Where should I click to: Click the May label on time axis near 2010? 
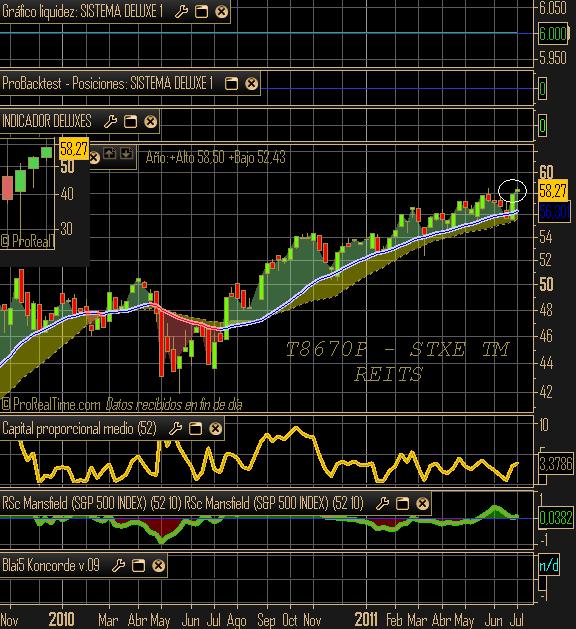(160, 620)
